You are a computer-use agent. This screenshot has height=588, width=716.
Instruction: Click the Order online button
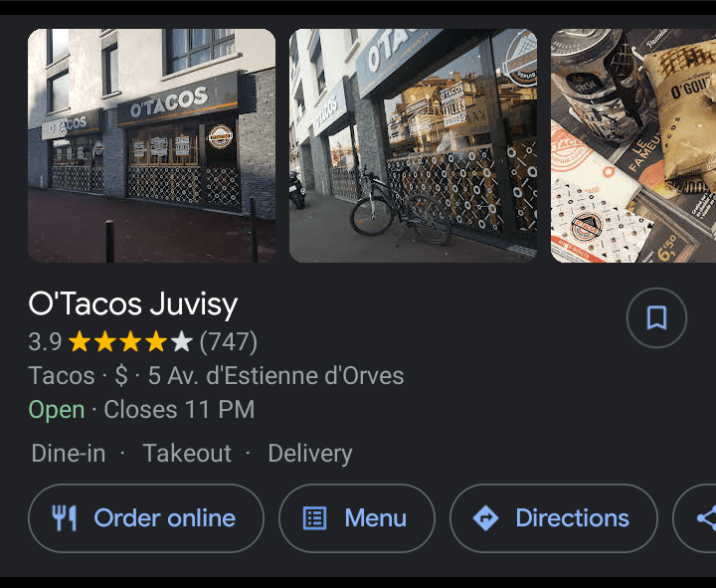point(146,518)
